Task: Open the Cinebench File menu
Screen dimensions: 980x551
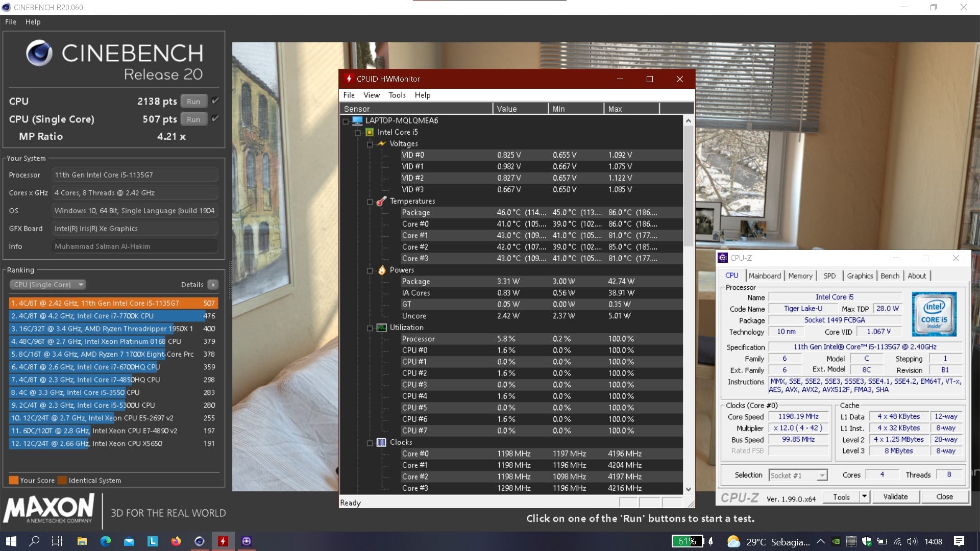Action: point(11,22)
